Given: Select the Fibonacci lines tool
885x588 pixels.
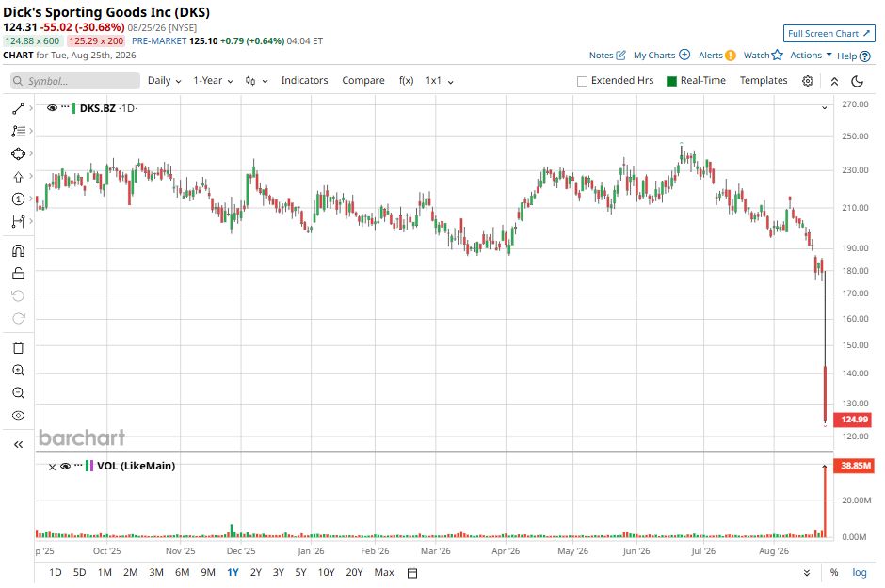Looking at the screenshot, I should click(18, 131).
